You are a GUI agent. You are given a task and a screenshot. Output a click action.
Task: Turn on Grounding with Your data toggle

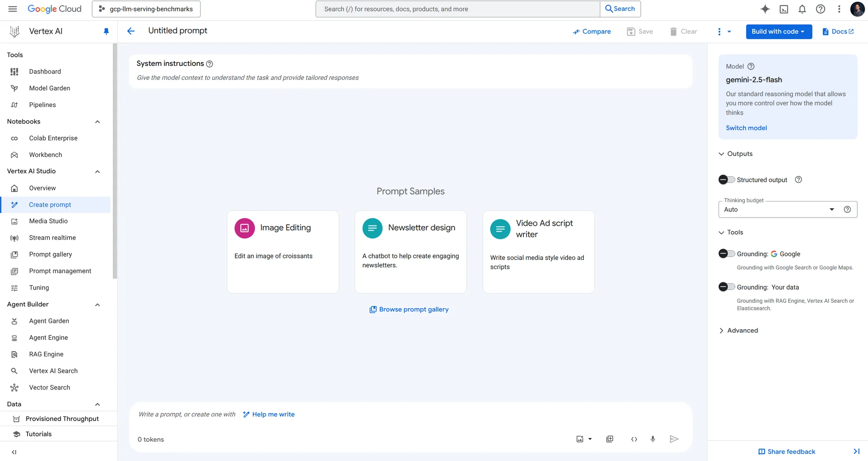tap(726, 287)
